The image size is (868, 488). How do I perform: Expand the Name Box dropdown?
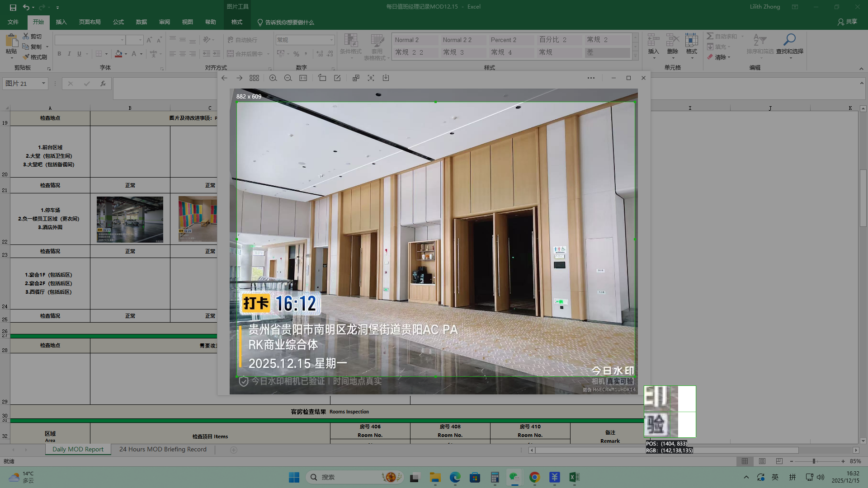coord(43,84)
